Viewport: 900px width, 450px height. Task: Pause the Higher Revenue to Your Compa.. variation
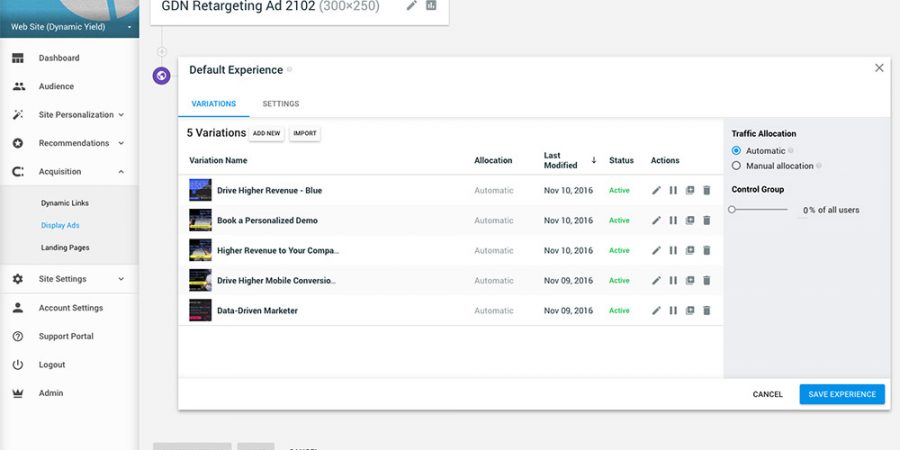[x=673, y=250]
